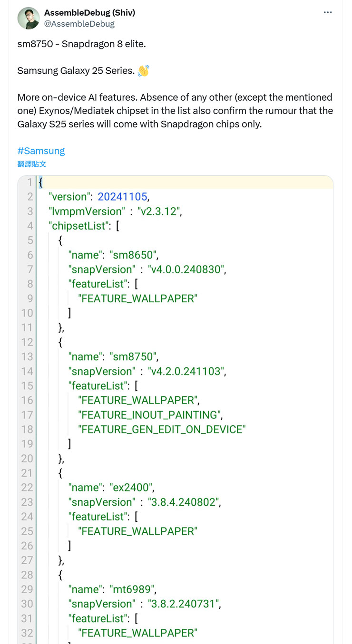This screenshot has width=352, height=644.
Task: Click the 翻譯貼文 translate post link
Action: point(32,164)
